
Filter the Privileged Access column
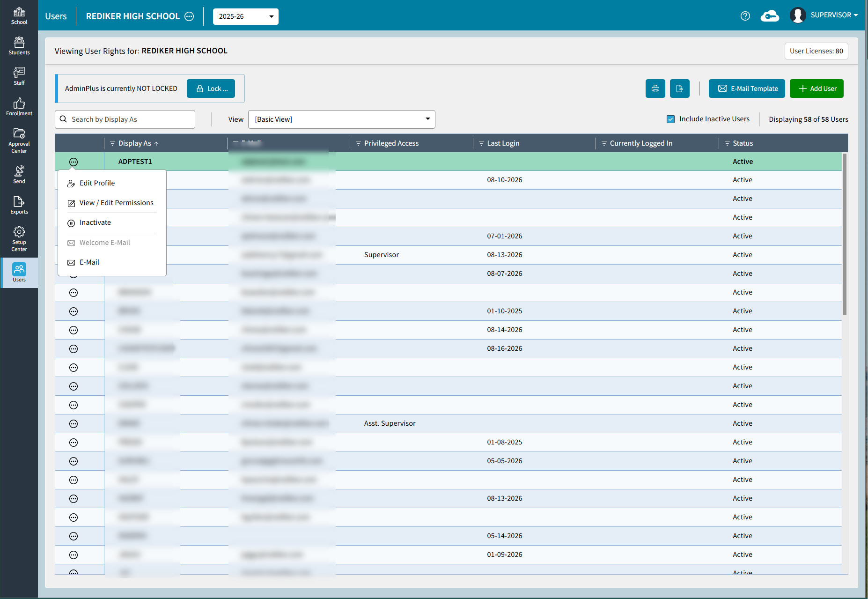pyautogui.click(x=358, y=143)
